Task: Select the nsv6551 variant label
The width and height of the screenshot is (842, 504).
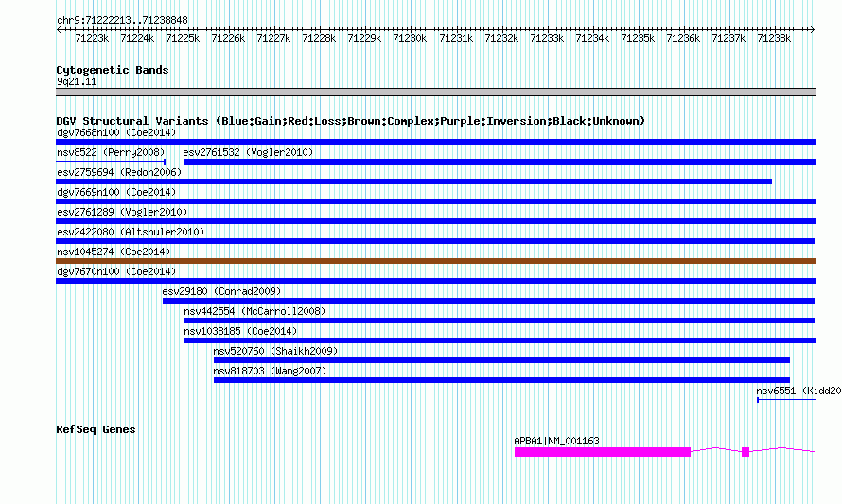Action: tap(798, 391)
